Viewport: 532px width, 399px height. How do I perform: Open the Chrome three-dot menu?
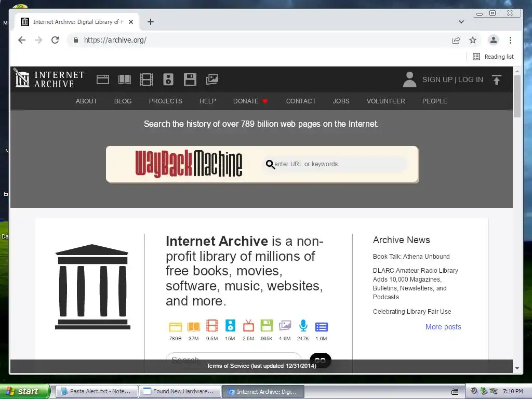[510, 40]
